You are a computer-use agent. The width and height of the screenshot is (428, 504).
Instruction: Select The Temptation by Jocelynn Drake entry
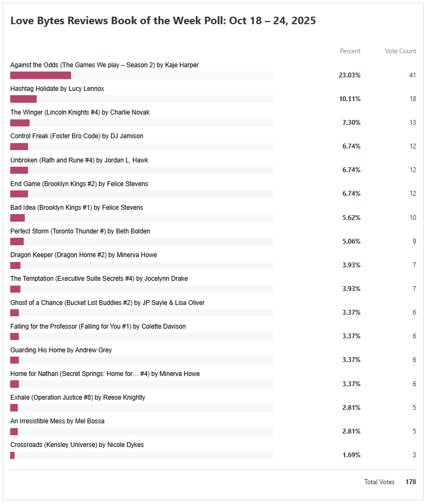click(x=99, y=279)
